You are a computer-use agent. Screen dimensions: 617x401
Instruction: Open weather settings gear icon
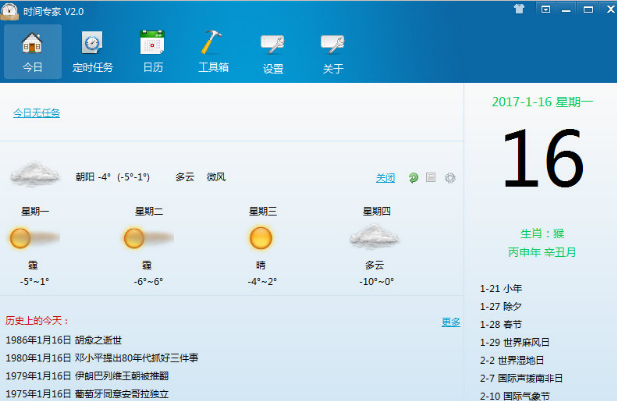coord(450,178)
